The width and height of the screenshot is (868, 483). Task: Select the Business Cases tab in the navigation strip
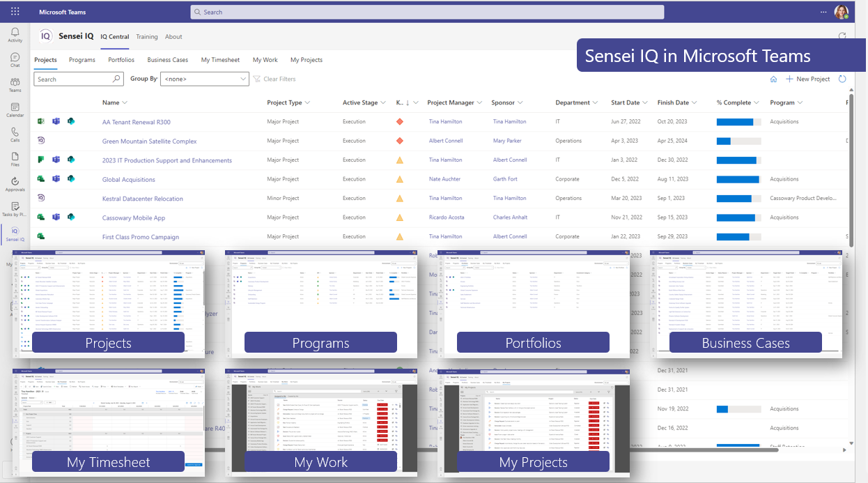168,60
